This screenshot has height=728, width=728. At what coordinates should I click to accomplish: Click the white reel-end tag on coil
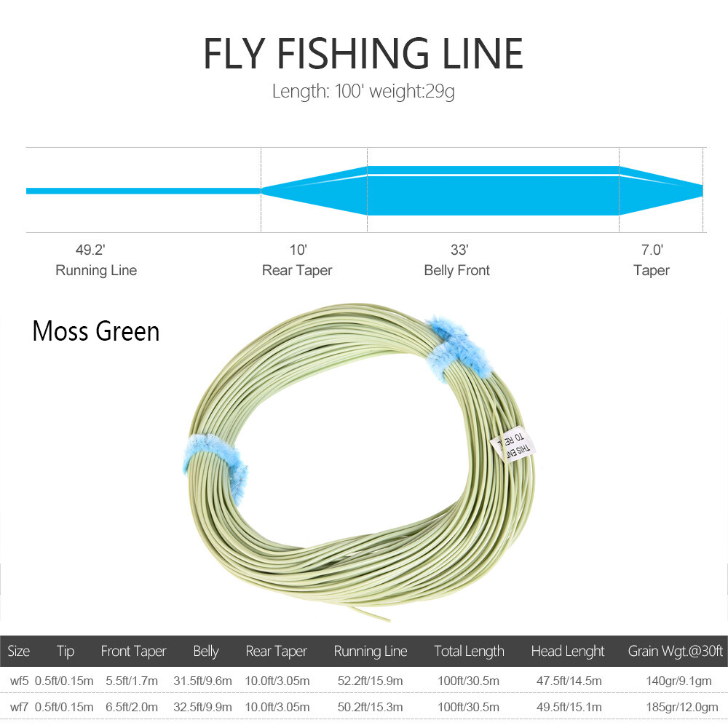point(513,443)
